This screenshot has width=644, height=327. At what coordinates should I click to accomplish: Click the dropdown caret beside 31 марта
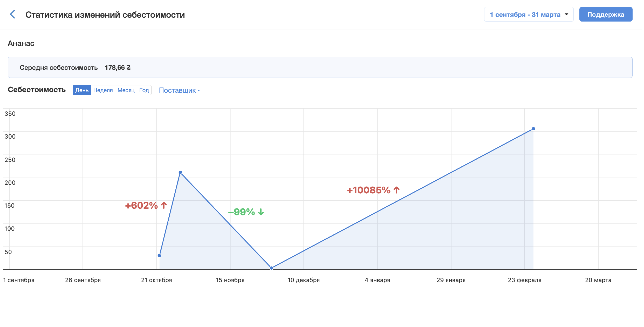(x=566, y=15)
